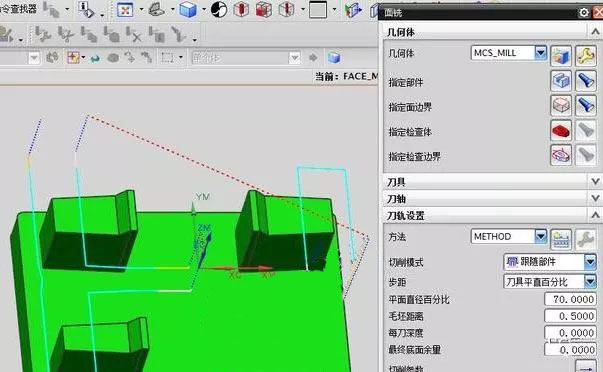Click the specify face boundary icon
Image resolution: width=603 pixels, height=372 pixels.
(561, 105)
